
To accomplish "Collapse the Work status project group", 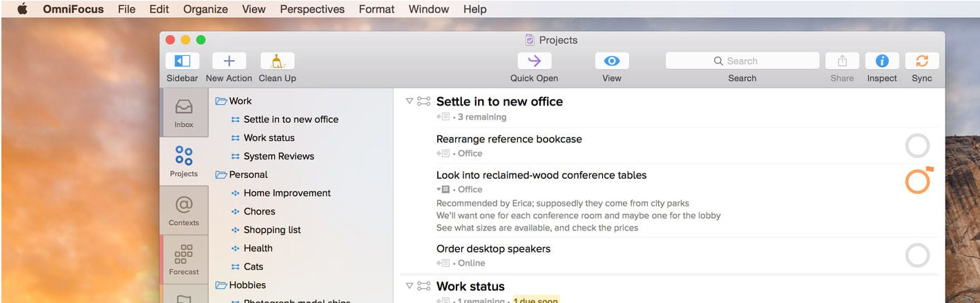I will pos(409,286).
